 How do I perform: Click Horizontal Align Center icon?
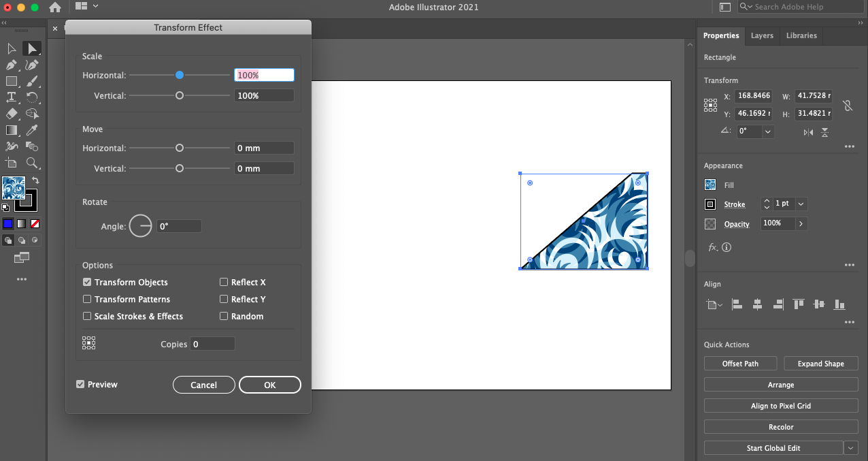[x=757, y=304]
